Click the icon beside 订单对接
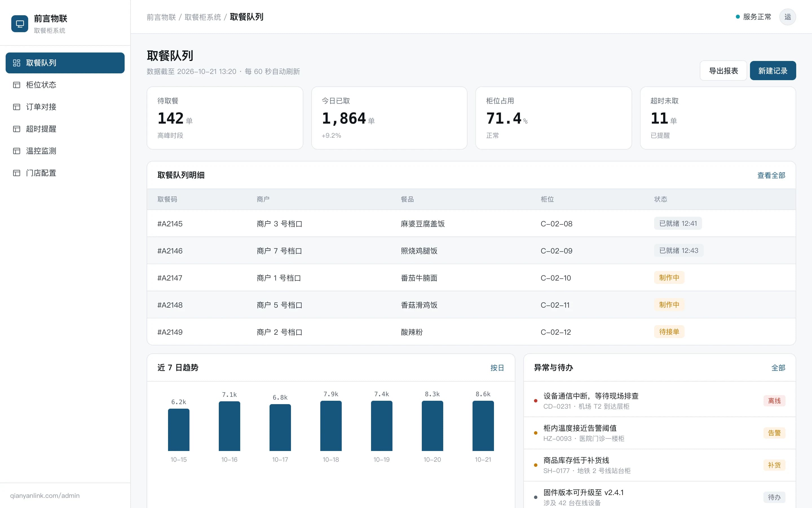The image size is (812, 508). (x=16, y=107)
